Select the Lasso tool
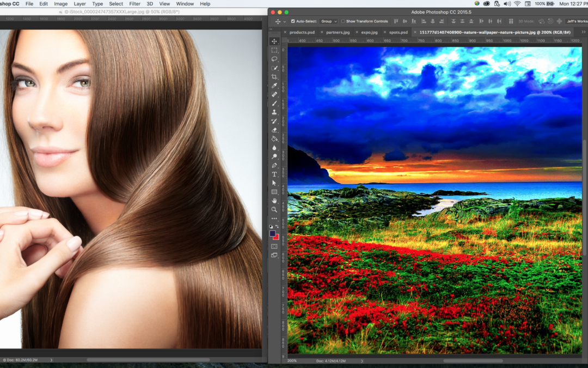This screenshot has height=368, width=588. coord(274,59)
